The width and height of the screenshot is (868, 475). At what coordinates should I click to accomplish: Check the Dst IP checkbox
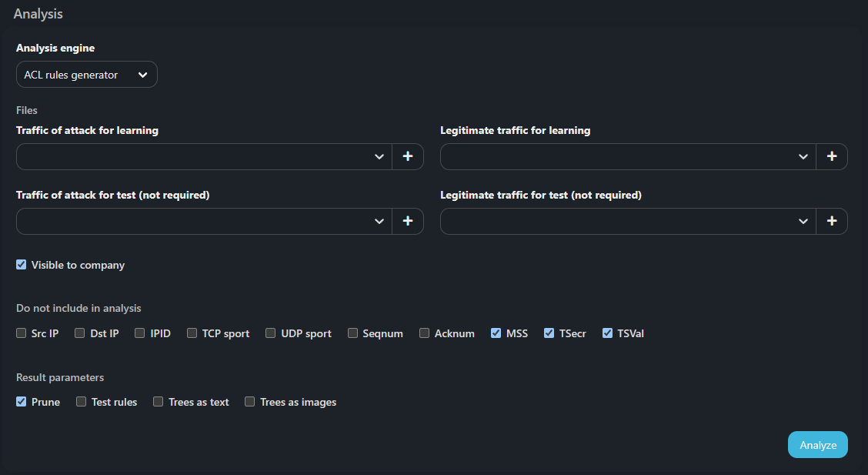pyautogui.click(x=80, y=333)
